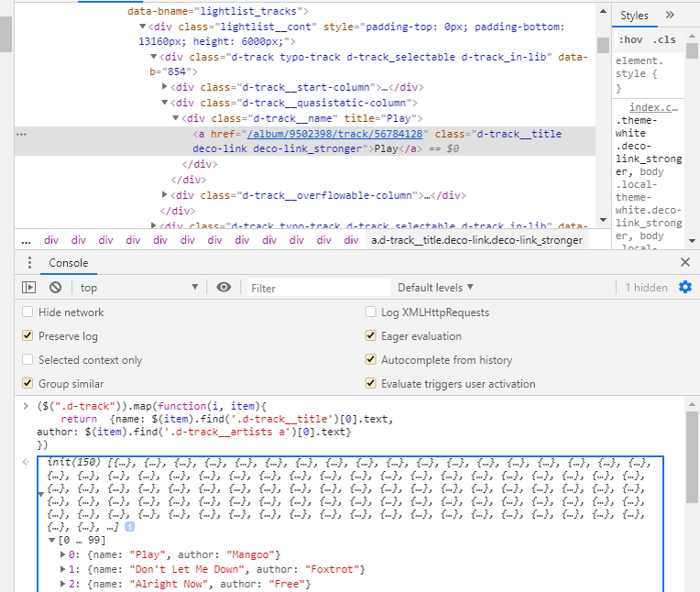Click the data-bname="lightlist_tracks" attribute line

(x=218, y=11)
